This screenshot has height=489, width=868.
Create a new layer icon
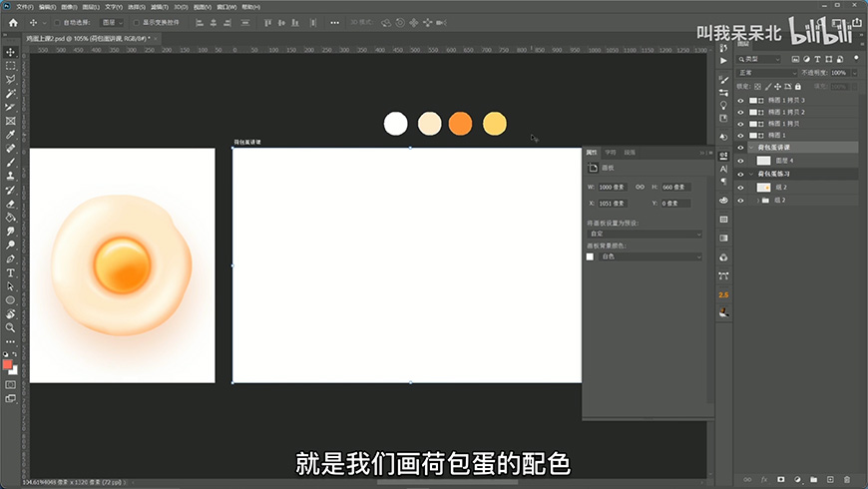pos(830,480)
